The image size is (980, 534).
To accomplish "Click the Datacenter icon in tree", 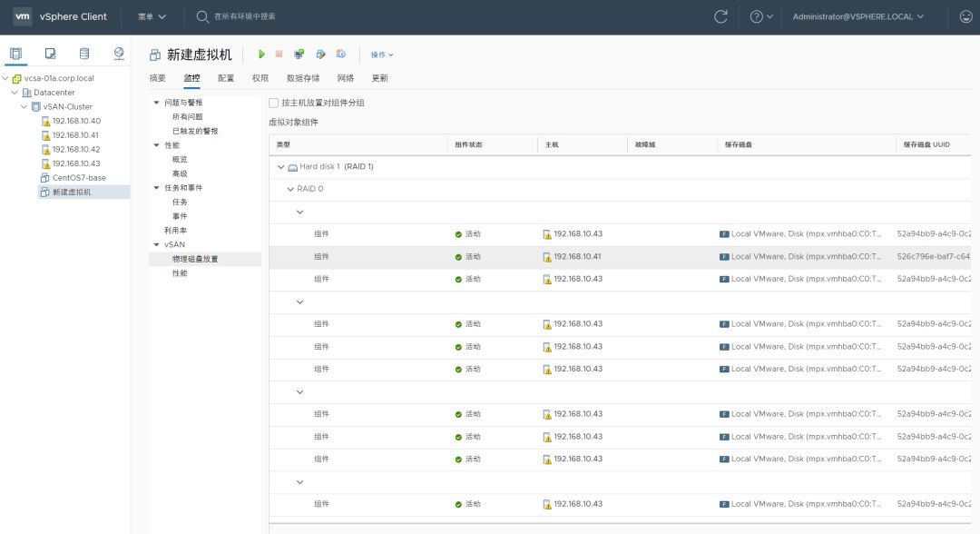I will pyautogui.click(x=26, y=93).
